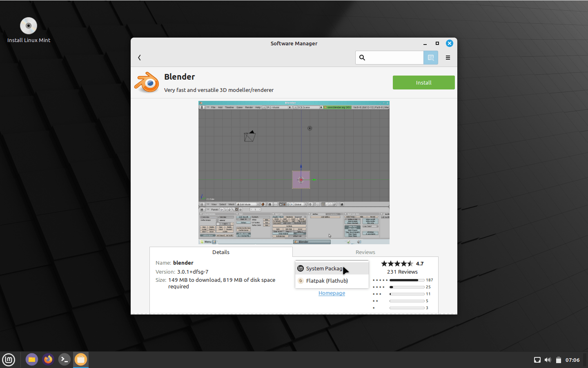Open the Blender screenshot preview
The image size is (588, 368).
pos(294,172)
